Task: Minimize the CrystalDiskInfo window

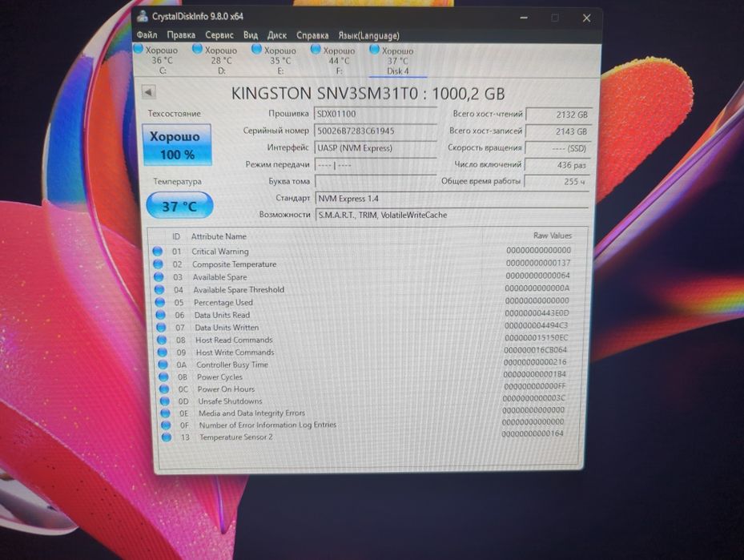Action: coord(524,18)
